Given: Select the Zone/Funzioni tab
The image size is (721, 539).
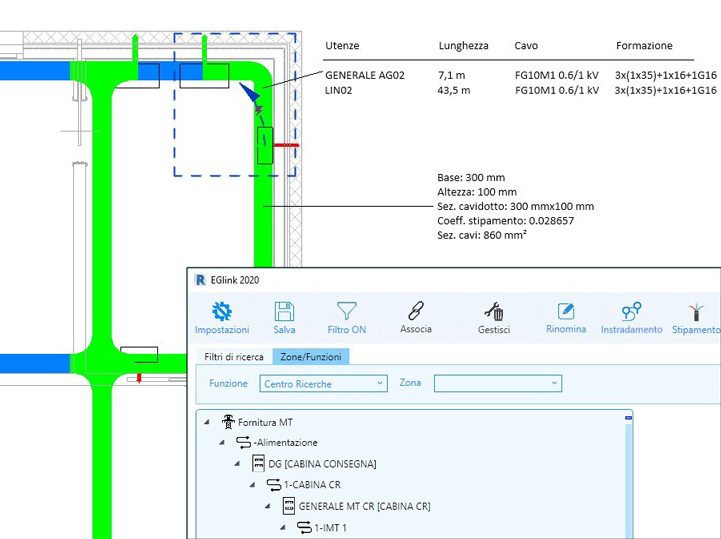Looking at the screenshot, I should tap(311, 356).
